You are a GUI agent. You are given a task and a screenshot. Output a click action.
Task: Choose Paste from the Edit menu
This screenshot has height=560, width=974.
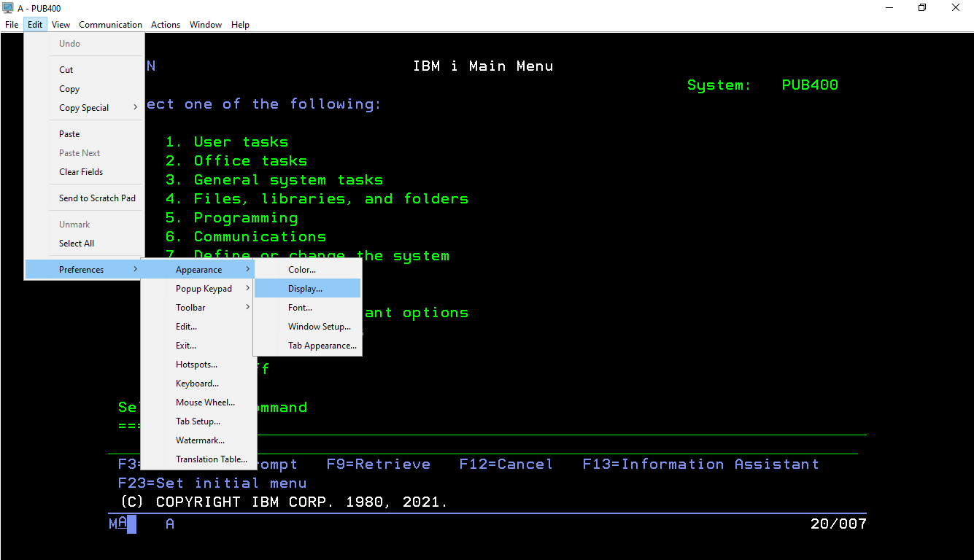pos(84,134)
